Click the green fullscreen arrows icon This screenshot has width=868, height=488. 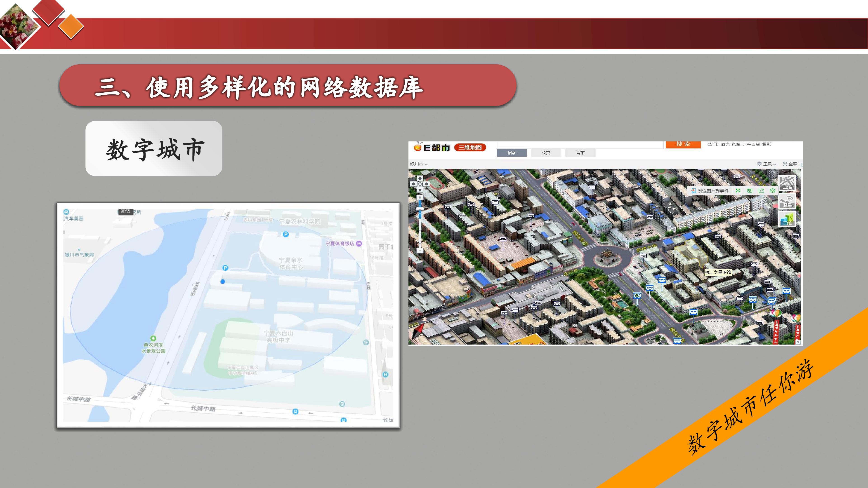point(738,191)
